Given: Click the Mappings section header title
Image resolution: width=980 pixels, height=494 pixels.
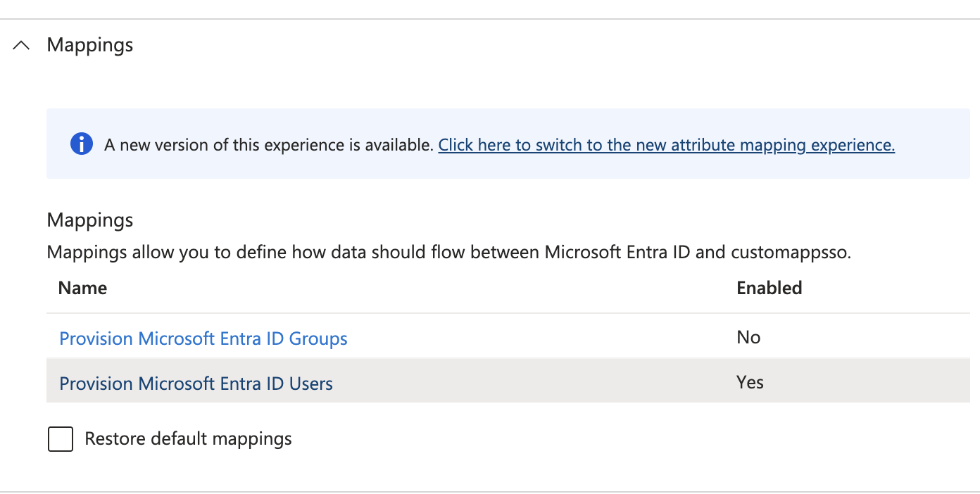Looking at the screenshot, I should pos(90,45).
